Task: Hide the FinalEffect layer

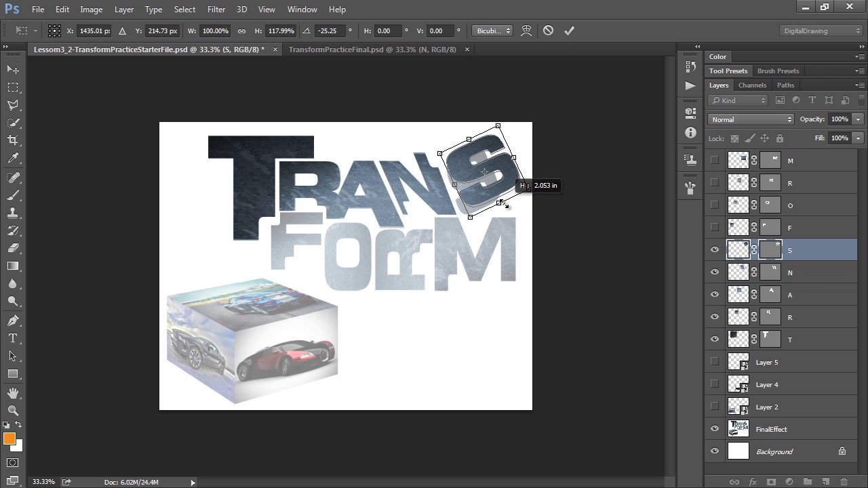Action: click(715, 429)
